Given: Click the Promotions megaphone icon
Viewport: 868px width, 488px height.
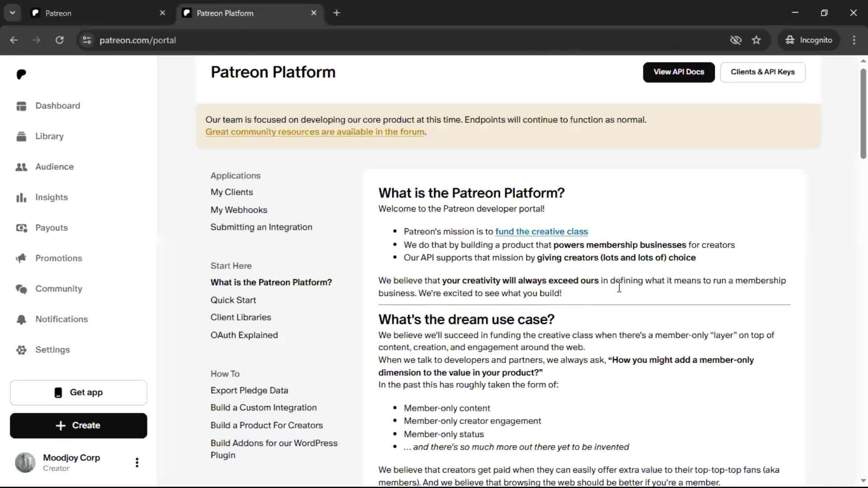Looking at the screenshot, I should [x=21, y=258].
